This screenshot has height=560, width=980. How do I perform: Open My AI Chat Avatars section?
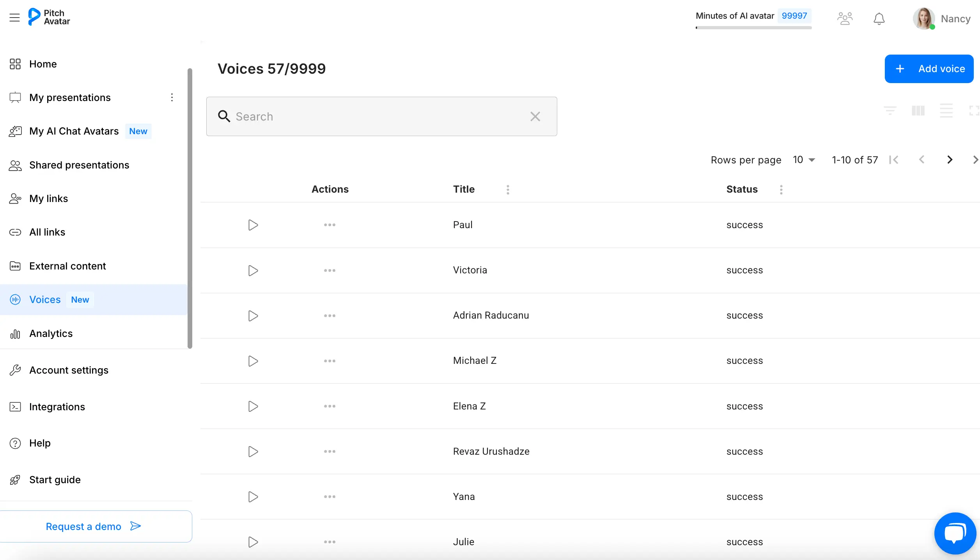(74, 131)
